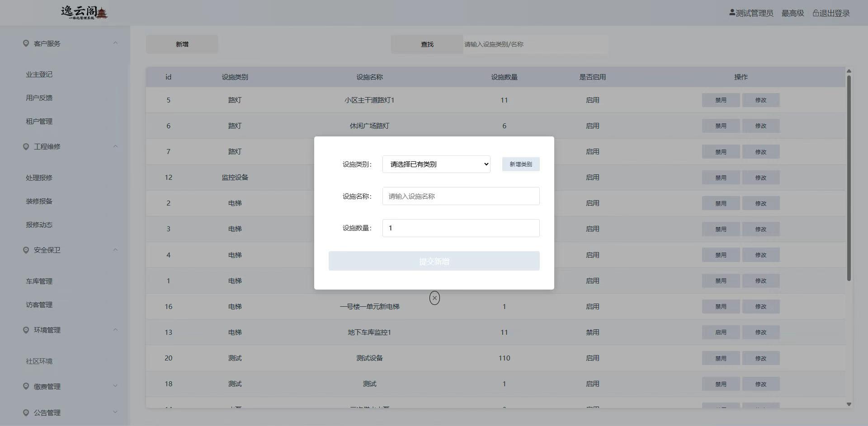The image size is (868, 426).
Task: Click the 设施名称 input field
Action: point(460,196)
